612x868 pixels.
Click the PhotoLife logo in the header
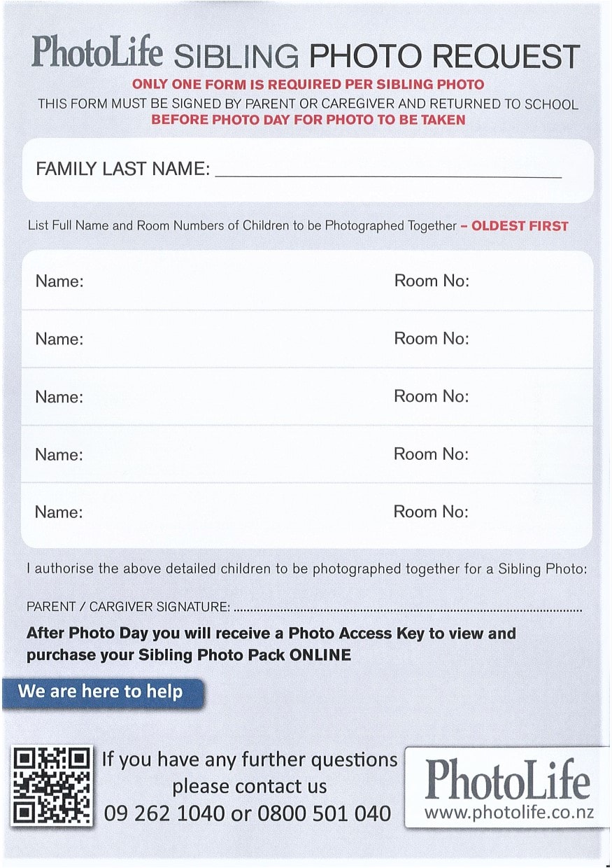point(97,52)
